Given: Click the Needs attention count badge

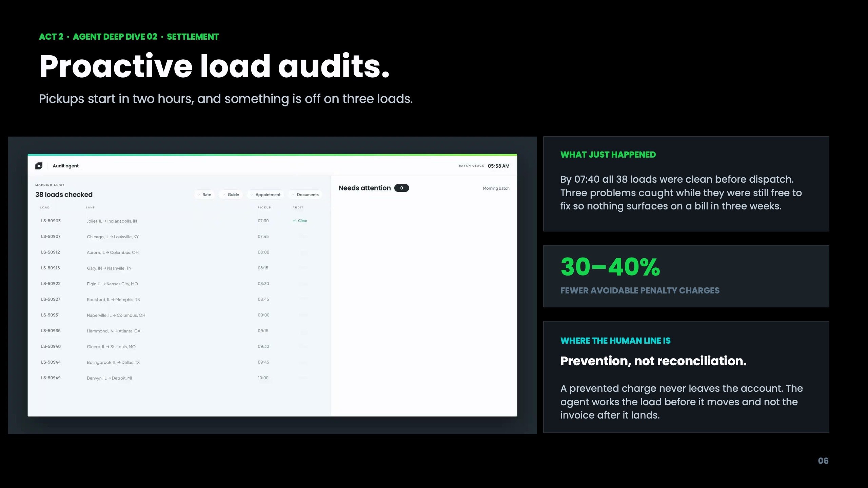Looking at the screenshot, I should coord(401,188).
